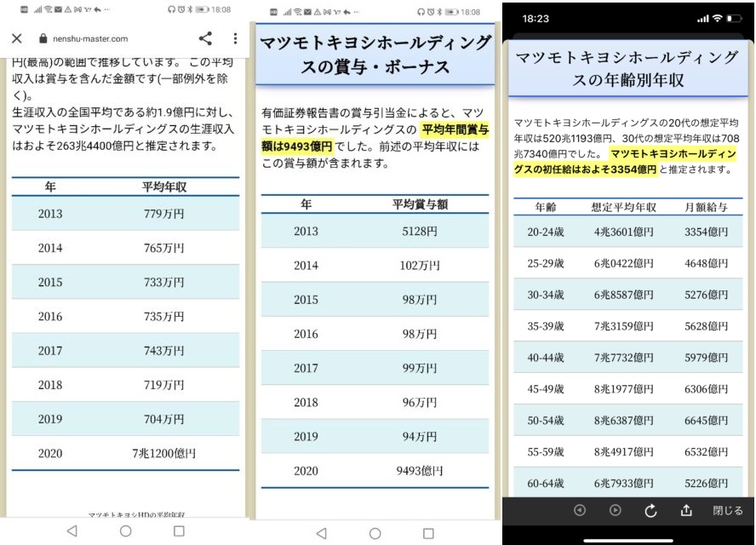This screenshot has width=756, height=545.
Task: Tap the 733万円 cell for 2015
Action: [x=164, y=282]
